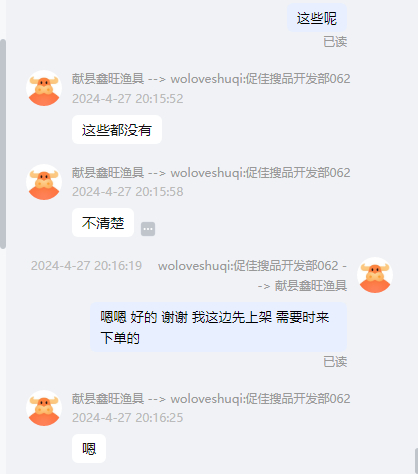The height and width of the screenshot is (474, 418).
Task: Select the 不清楚 message bubble
Action: pyautogui.click(x=103, y=223)
